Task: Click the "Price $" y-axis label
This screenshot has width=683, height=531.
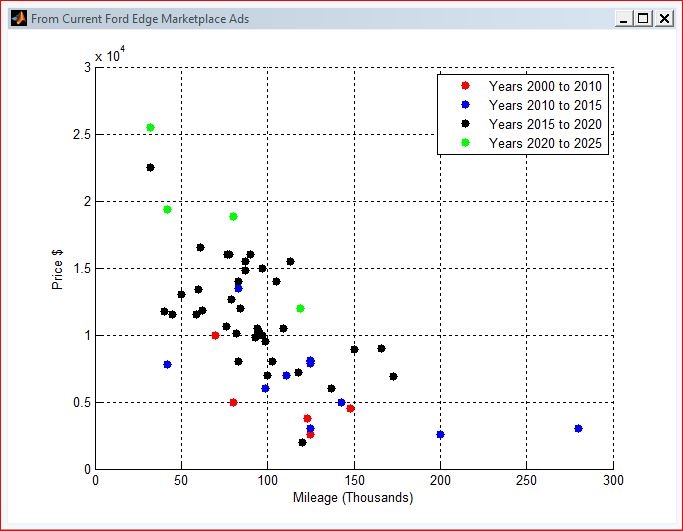Action: point(58,268)
